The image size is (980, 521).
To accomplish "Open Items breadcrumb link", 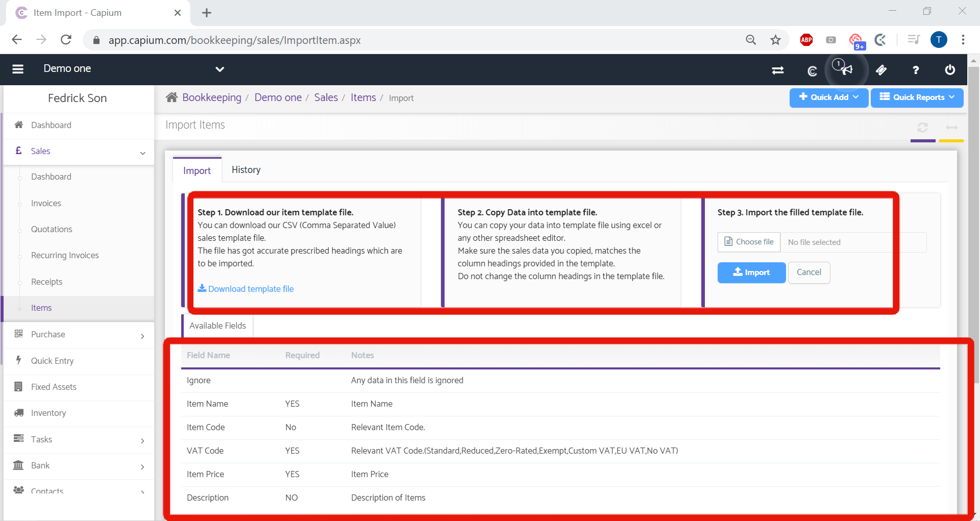I will [x=363, y=97].
